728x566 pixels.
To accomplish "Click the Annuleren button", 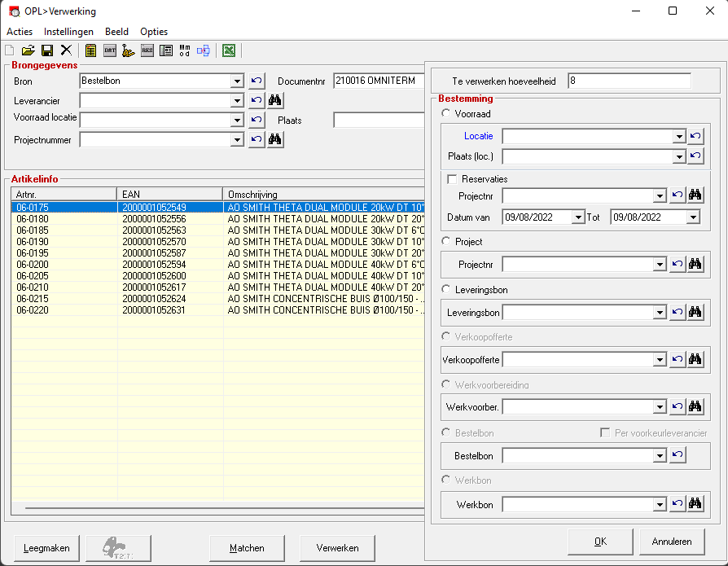I will (672, 542).
